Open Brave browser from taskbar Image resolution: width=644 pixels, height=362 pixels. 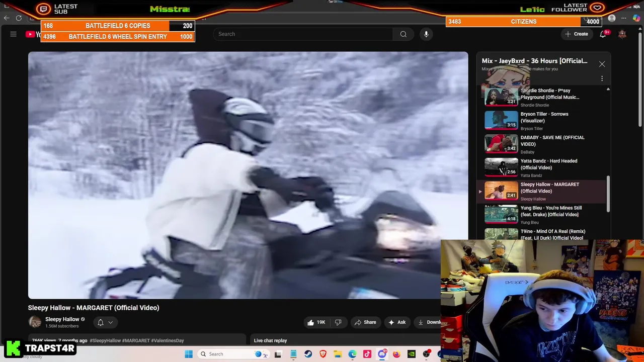pyautogui.click(x=323, y=354)
